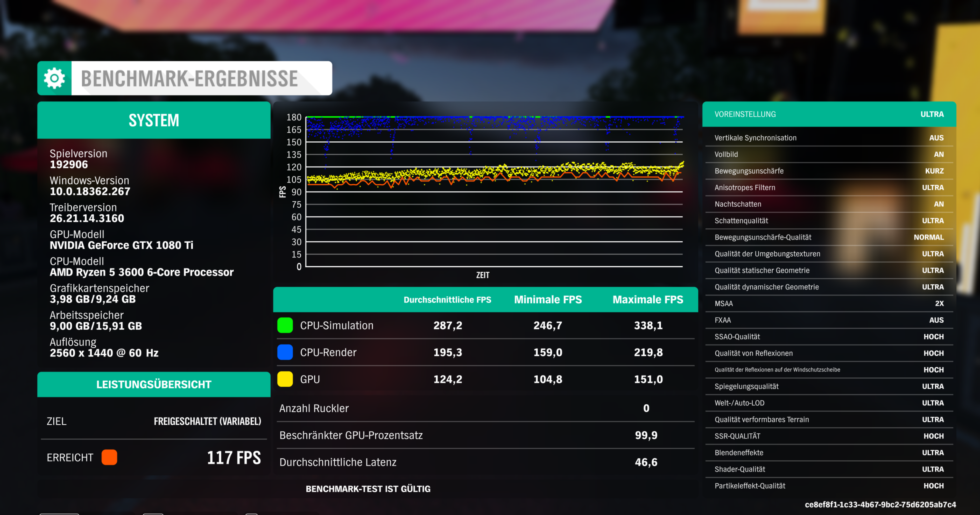Click the green CPU-Simulation legend square
Screen dimensions: 980x515
click(285, 325)
